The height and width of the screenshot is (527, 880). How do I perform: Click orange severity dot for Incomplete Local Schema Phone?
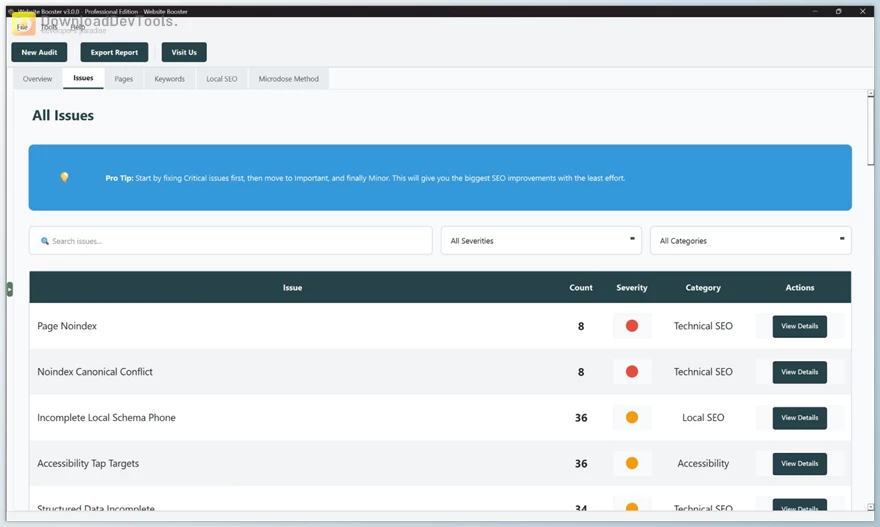pyautogui.click(x=632, y=418)
